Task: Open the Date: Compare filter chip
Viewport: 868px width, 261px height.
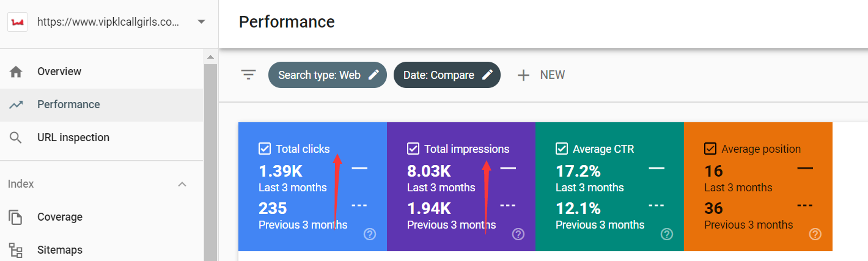Action: click(447, 75)
